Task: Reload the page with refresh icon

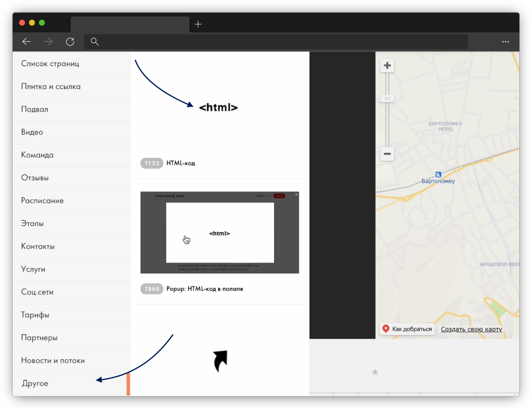Action: tap(70, 42)
